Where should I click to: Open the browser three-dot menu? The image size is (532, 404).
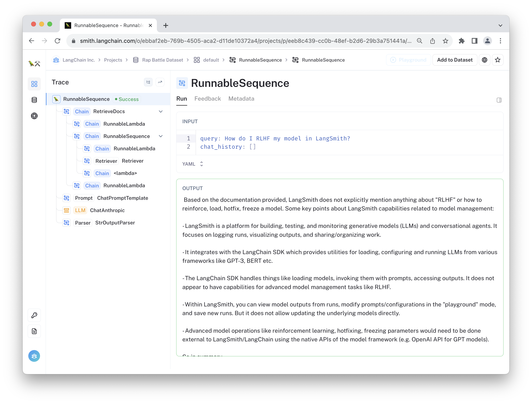click(500, 41)
